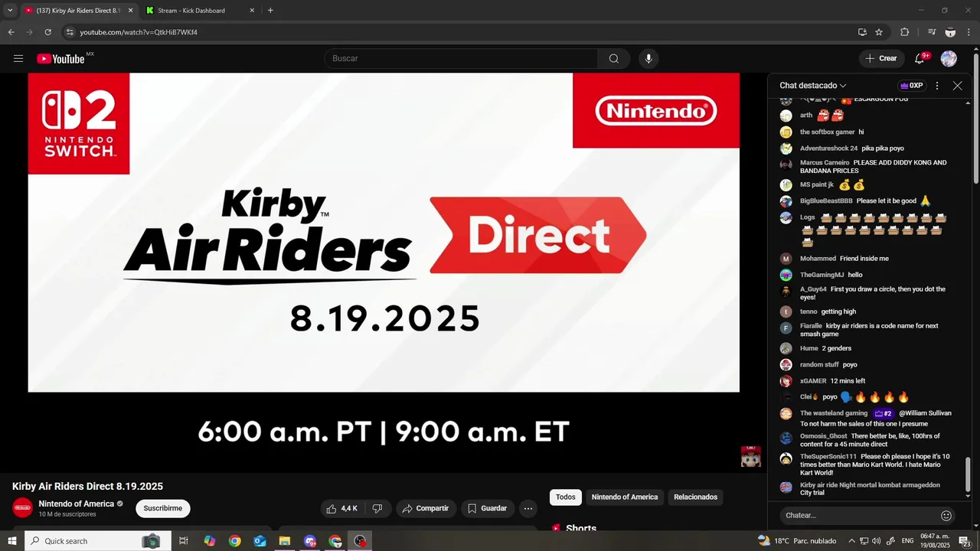980x551 pixels.
Task: Open more actions menu beside Guardar
Action: click(528, 508)
